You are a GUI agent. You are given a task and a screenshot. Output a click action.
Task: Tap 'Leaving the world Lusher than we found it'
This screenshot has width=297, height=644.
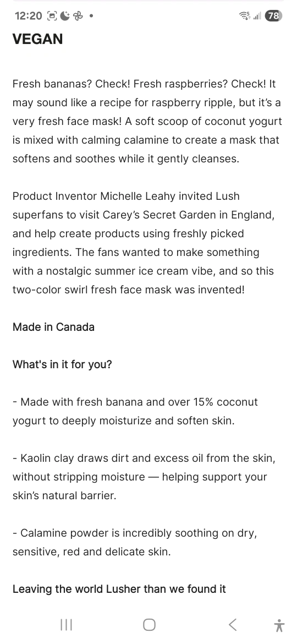[x=119, y=589]
